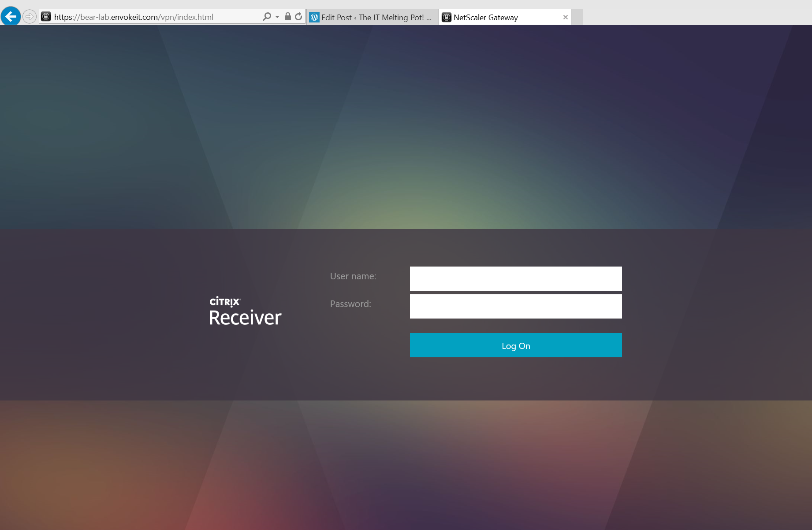Click the greyed Forward arrow button
812x530 pixels.
coord(30,17)
